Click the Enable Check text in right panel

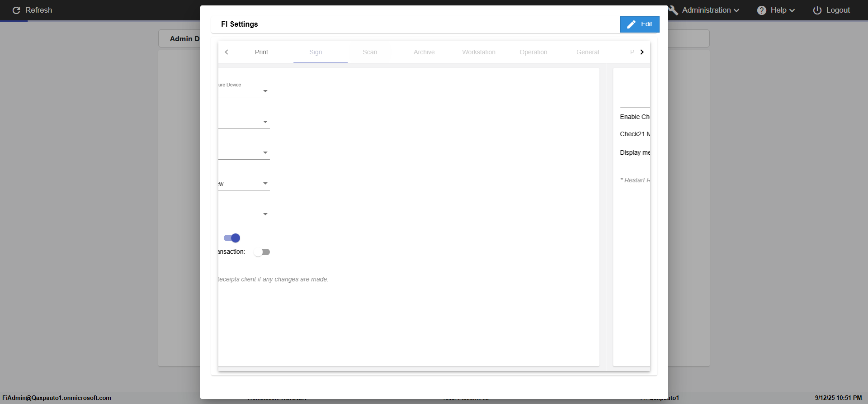(635, 117)
